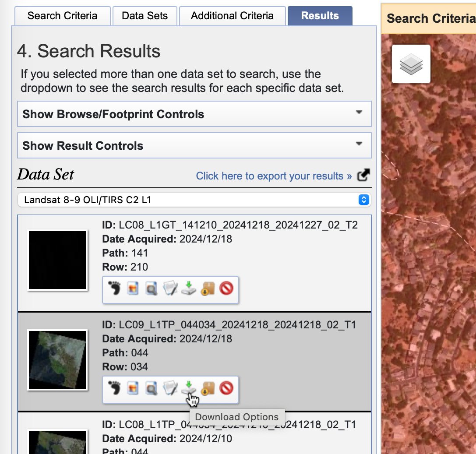The width and height of the screenshot is (476, 454).
Task: Show metadata for LC09_L1TP_044034 scene
Action: click(170, 388)
